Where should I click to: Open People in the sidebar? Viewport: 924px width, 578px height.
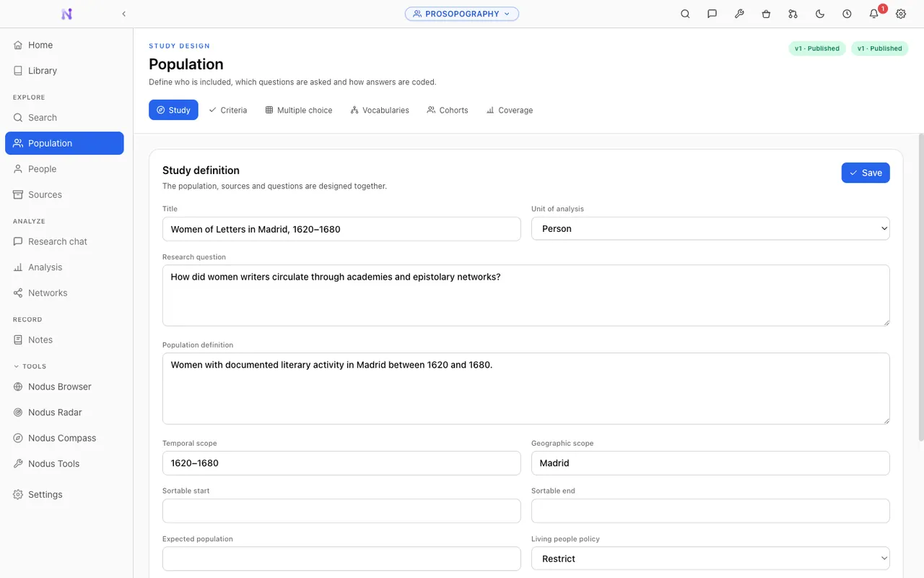(64, 169)
